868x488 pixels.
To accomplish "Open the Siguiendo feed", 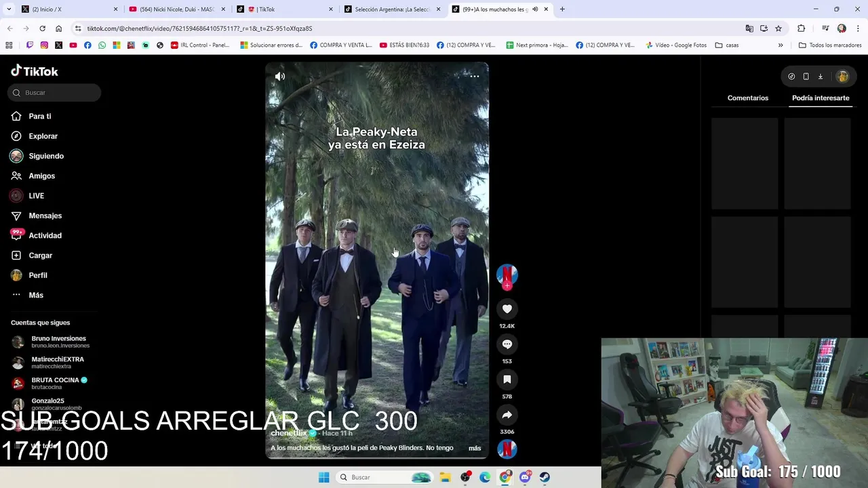I will pos(46,156).
